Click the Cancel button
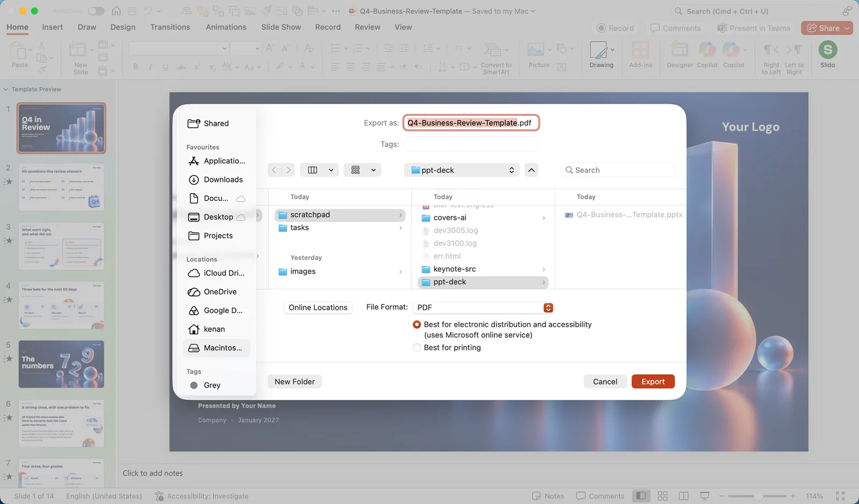Screen dimensions: 859x504 pos(605,382)
